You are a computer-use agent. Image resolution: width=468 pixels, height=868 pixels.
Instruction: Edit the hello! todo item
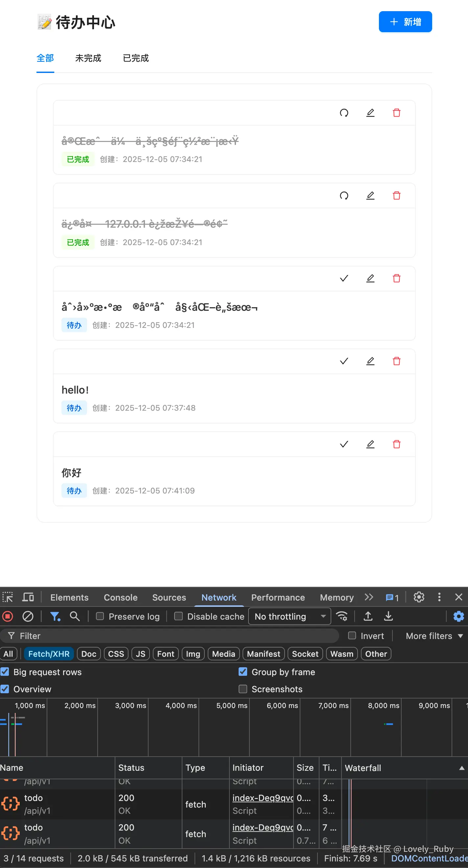click(x=370, y=361)
